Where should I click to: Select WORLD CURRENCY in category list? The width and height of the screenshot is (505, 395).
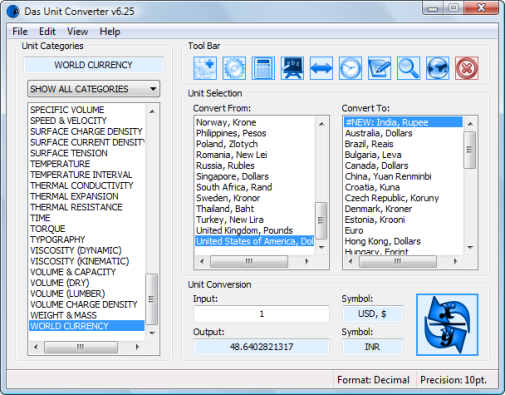click(87, 326)
